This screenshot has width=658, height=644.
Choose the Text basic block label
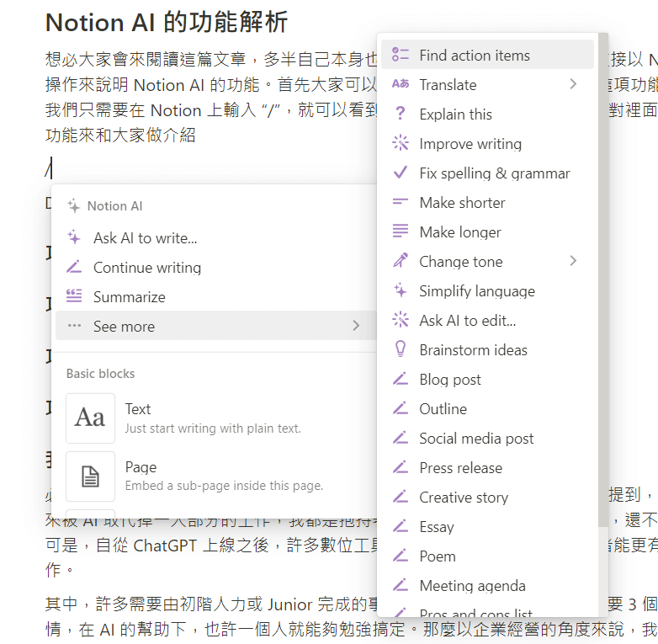point(138,408)
